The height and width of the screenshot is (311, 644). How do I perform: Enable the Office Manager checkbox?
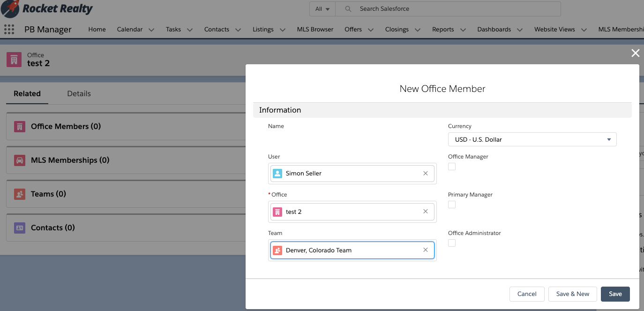(451, 167)
